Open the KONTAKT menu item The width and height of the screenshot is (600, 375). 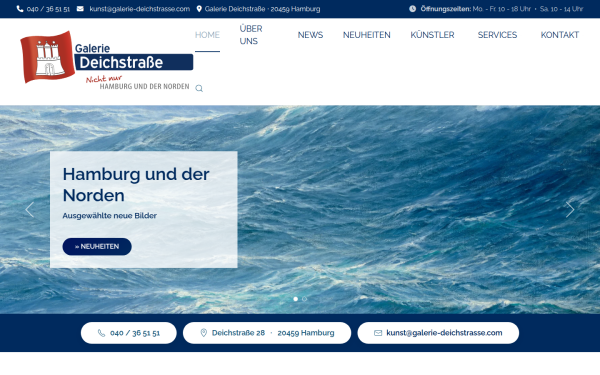[x=560, y=35]
